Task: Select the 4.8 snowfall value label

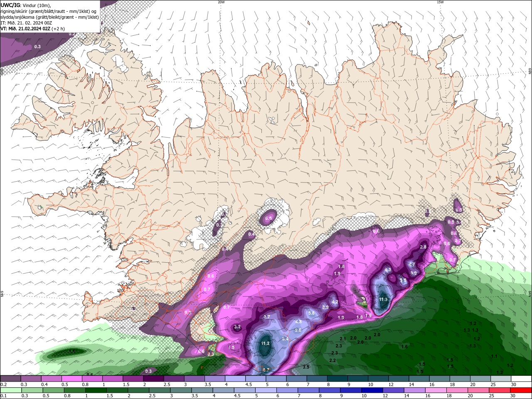Action: [298, 322]
